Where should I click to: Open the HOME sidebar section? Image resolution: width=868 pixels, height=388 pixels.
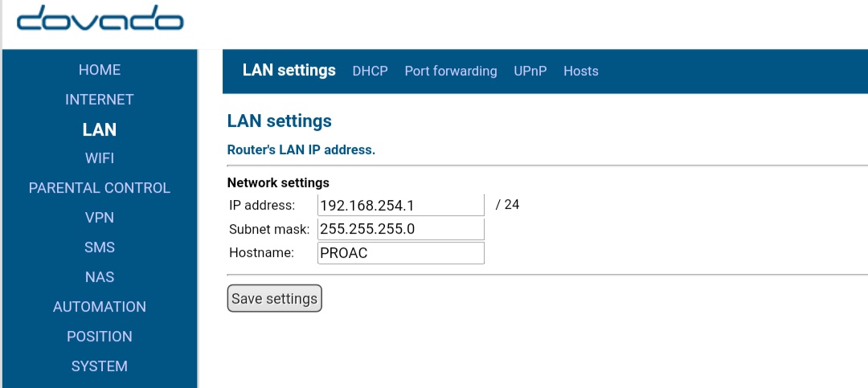point(100,70)
